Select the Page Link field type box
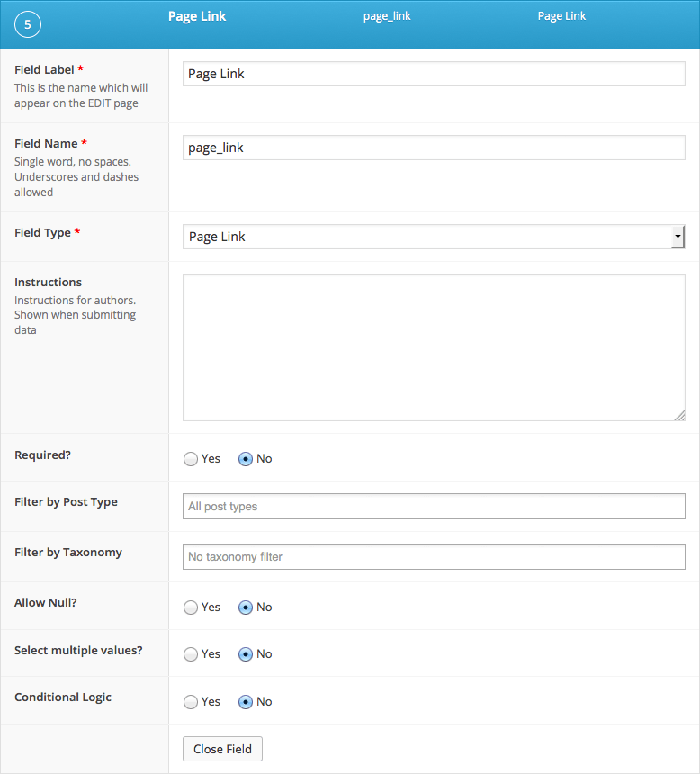 427,237
